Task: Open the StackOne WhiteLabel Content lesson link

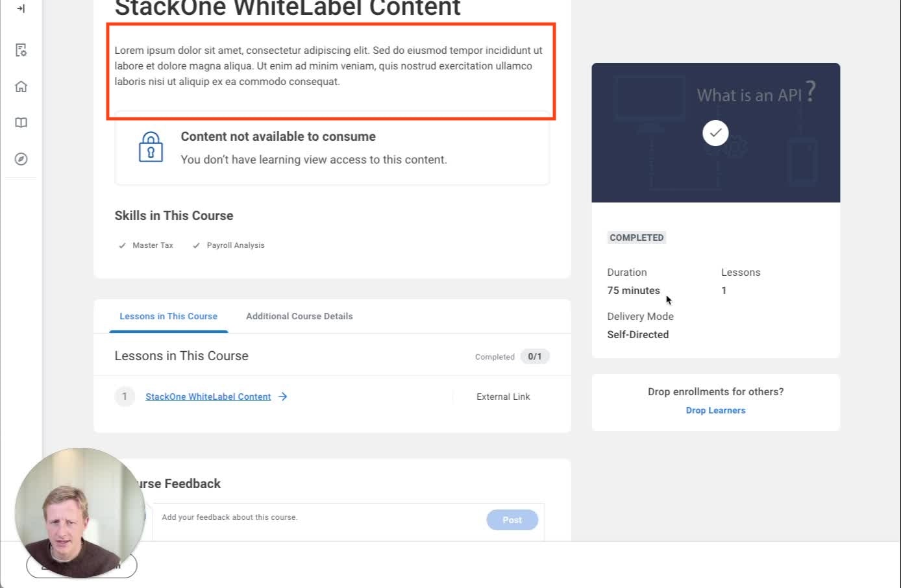Action: [x=208, y=397]
